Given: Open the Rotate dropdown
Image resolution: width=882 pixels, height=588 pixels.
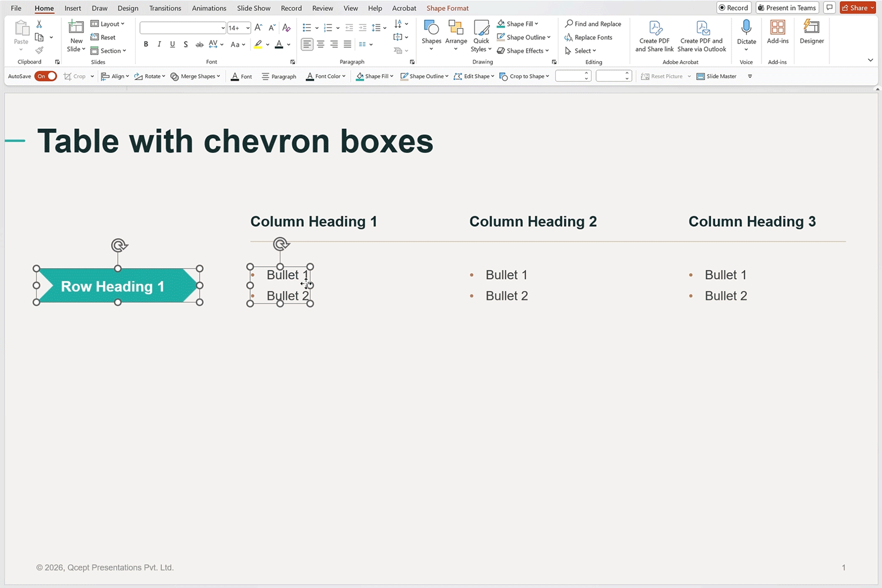Looking at the screenshot, I should pos(150,76).
